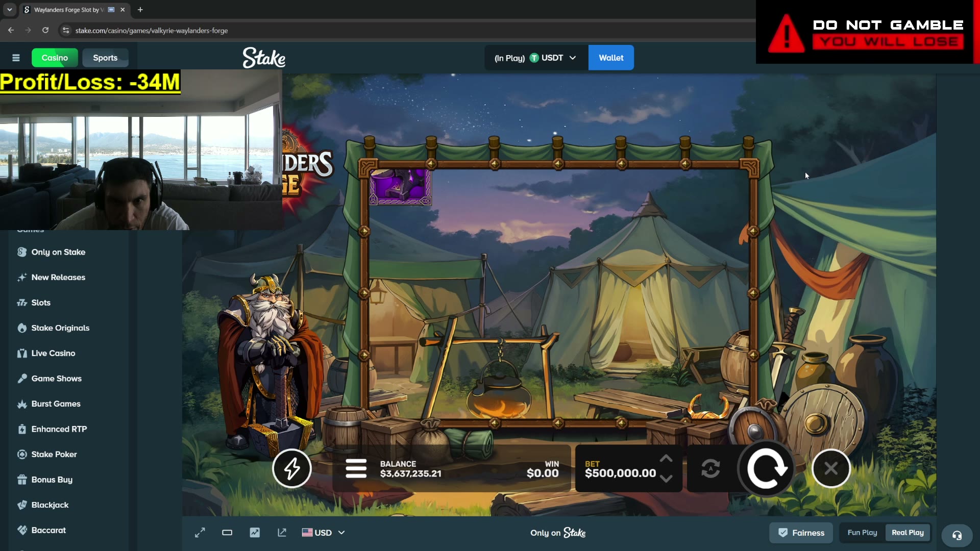The width and height of the screenshot is (980, 551).
Task: View site information icon in address bar
Action: click(65, 31)
